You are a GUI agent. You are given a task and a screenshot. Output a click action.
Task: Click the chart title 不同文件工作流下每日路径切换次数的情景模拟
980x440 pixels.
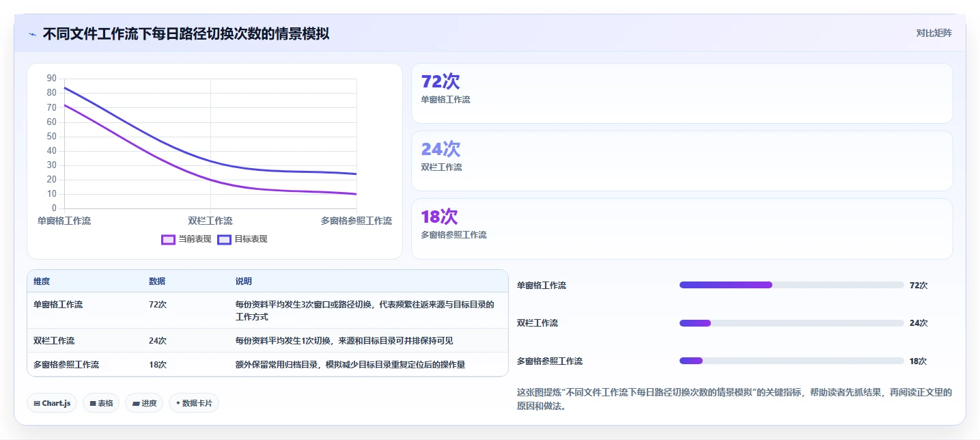point(186,33)
